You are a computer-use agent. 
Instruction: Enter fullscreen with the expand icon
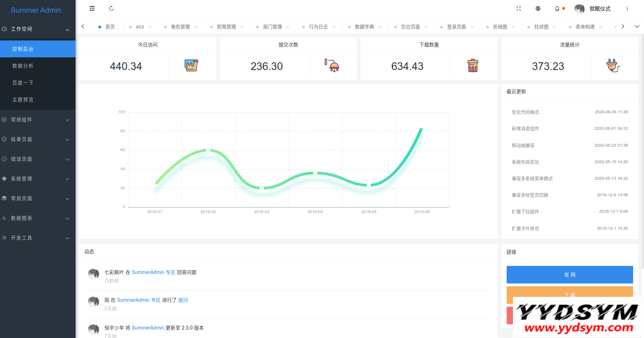click(519, 8)
